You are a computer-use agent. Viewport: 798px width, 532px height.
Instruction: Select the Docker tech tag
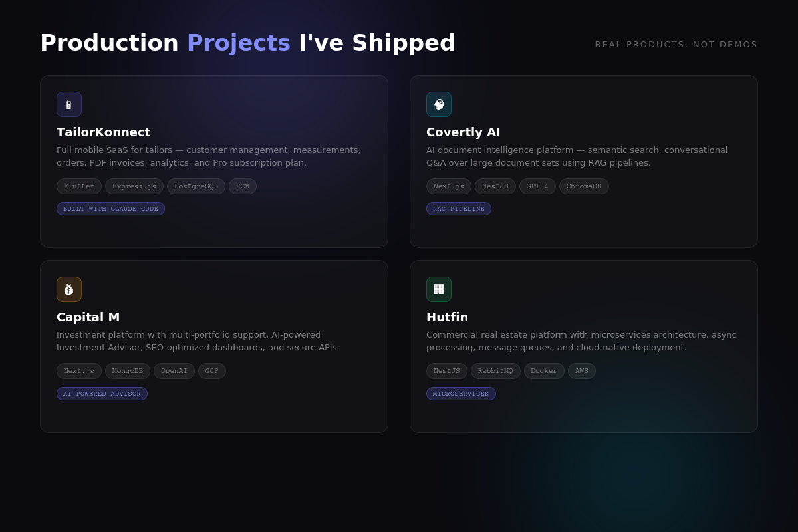[544, 371]
